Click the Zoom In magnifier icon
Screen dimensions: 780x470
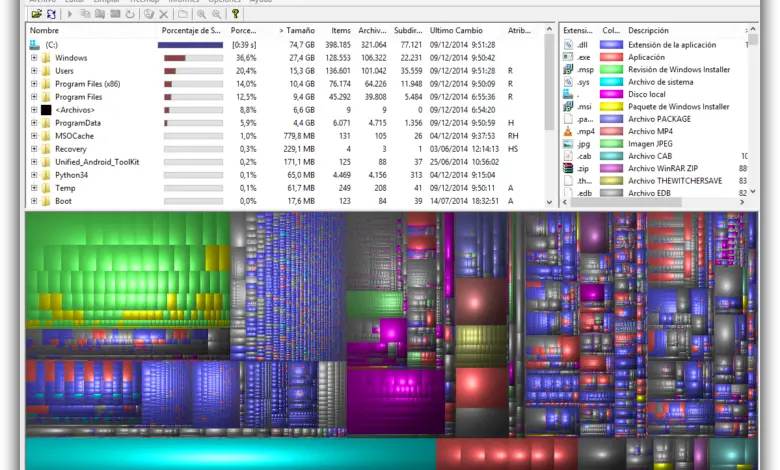pyautogui.click(x=201, y=14)
